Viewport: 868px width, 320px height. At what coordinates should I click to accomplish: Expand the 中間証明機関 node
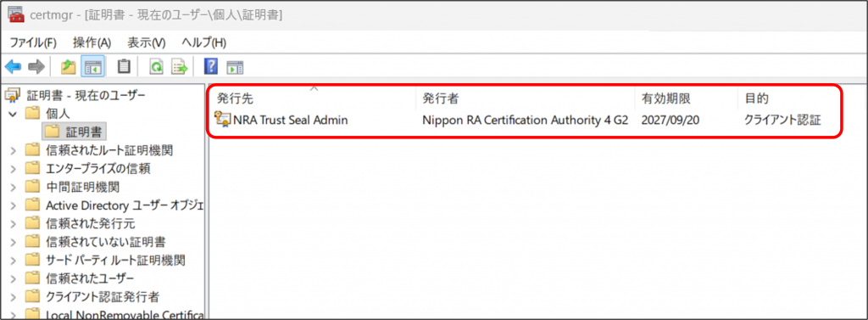click(x=14, y=187)
